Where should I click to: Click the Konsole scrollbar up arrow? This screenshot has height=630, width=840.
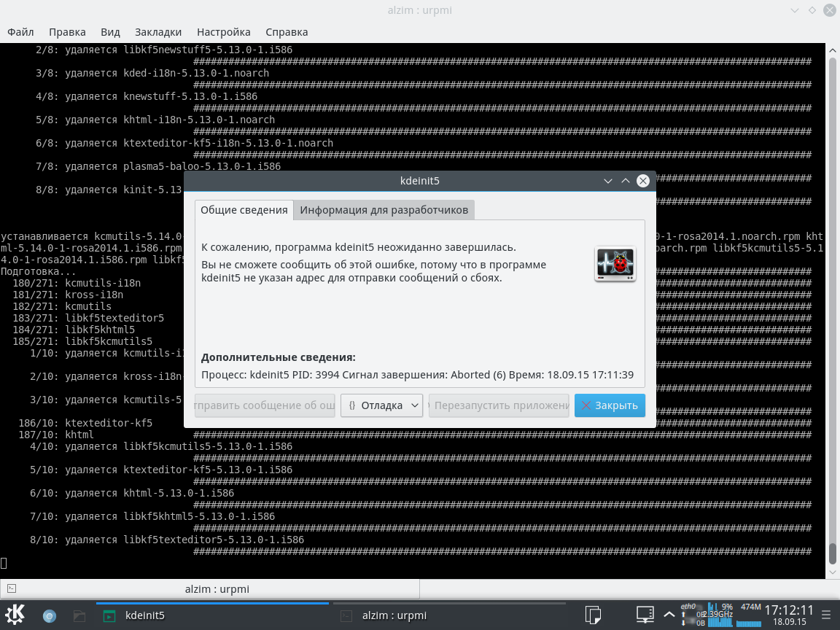pos(833,50)
